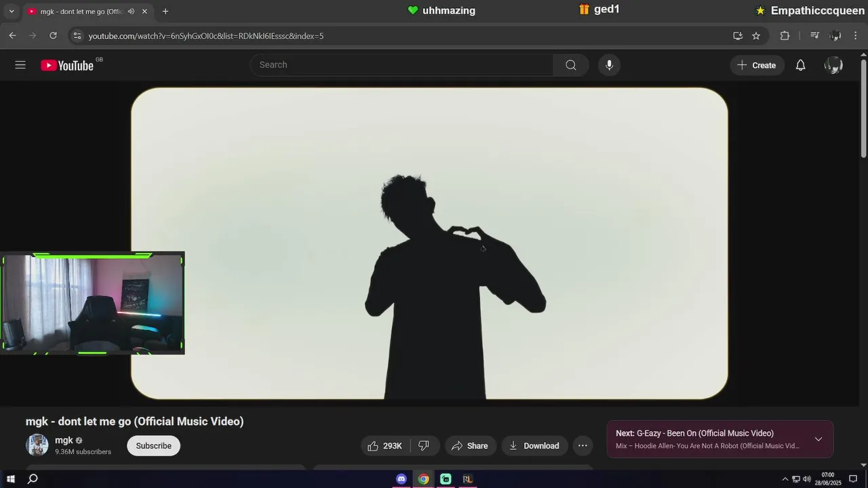This screenshot has width=868, height=488.
Task: Go back with browser back arrow
Action: [x=12, y=35]
